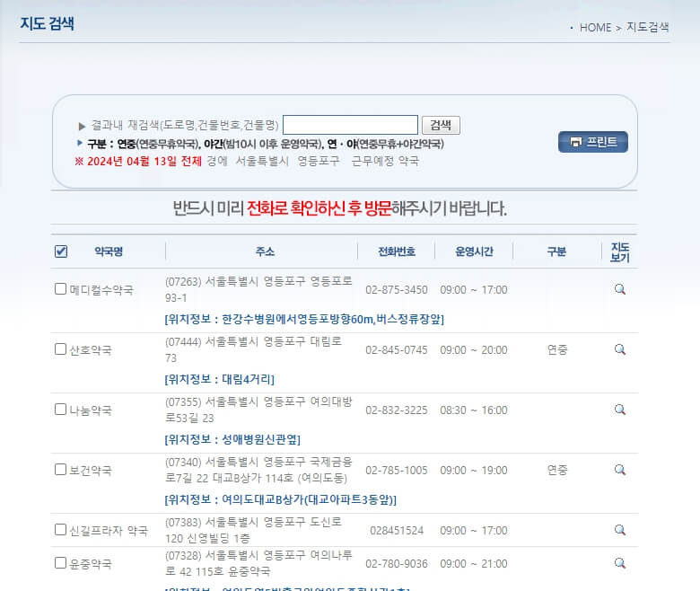Toggle the select-all checkbox in table header
The image size is (700, 591).
[61, 251]
